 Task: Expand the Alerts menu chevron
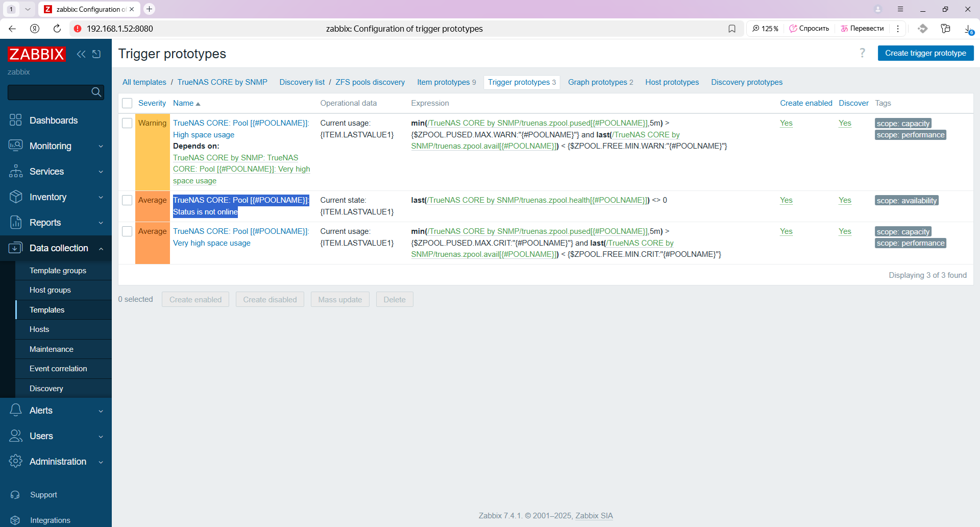(x=101, y=411)
